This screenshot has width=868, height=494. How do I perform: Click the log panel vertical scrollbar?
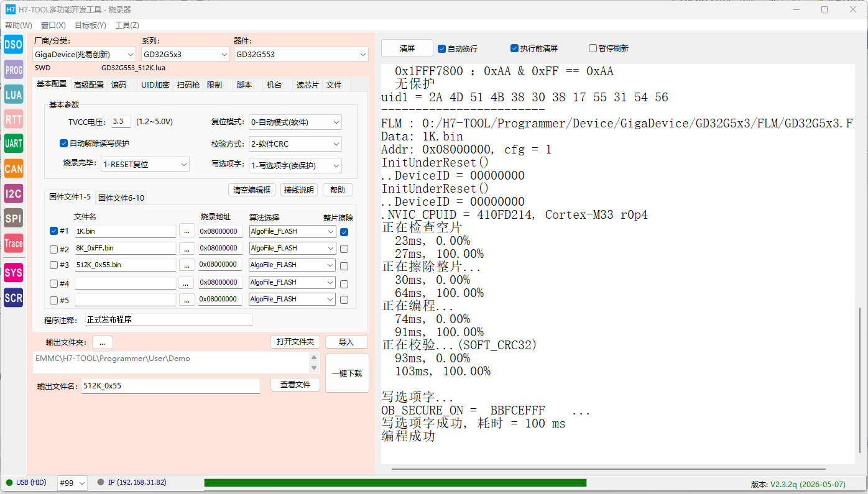tap(861, 379)
